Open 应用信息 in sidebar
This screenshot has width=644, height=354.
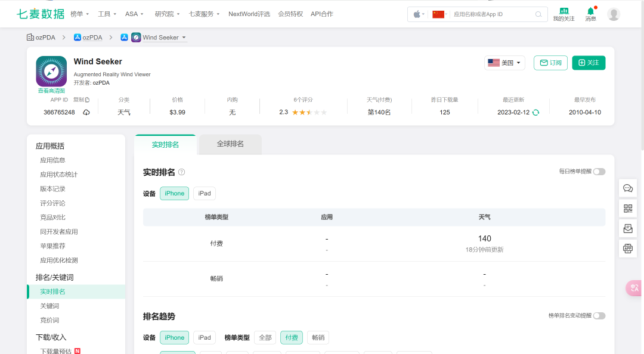52,160
